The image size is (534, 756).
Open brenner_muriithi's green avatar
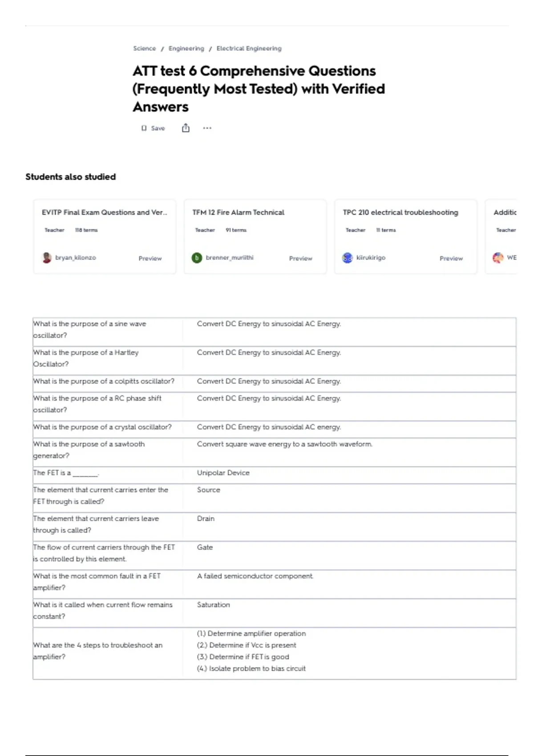point(197,257)
